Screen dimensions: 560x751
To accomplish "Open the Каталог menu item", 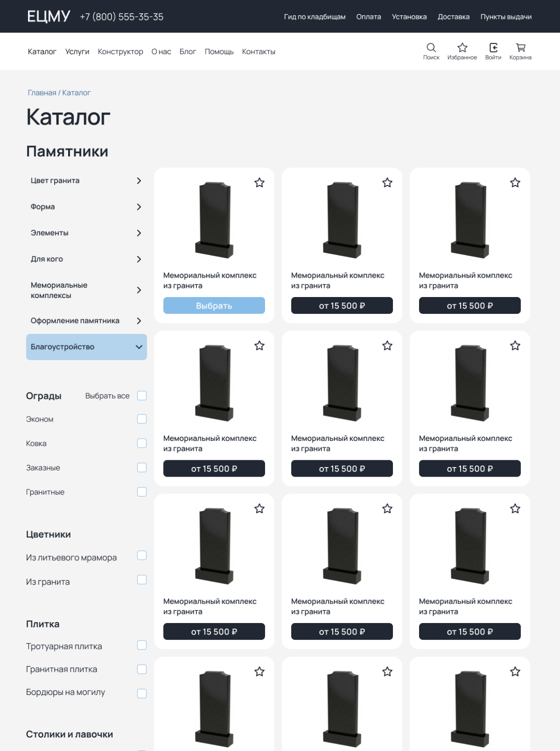I will [x=42, y=52].
